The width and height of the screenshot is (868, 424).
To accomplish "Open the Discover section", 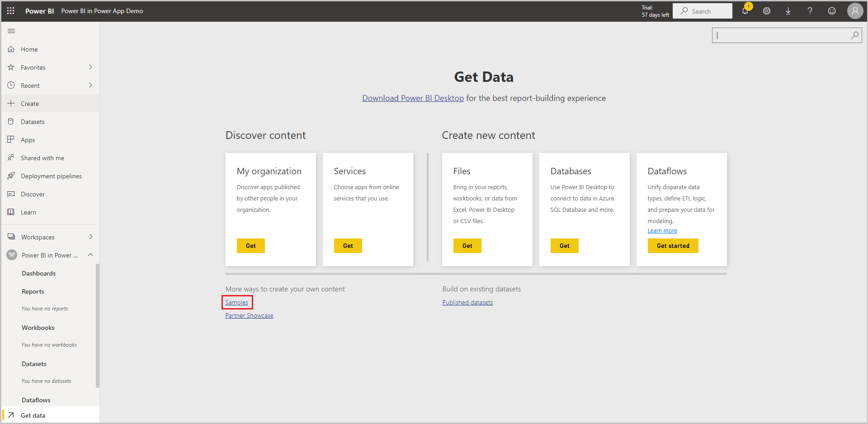I will [x=32, y=194].
